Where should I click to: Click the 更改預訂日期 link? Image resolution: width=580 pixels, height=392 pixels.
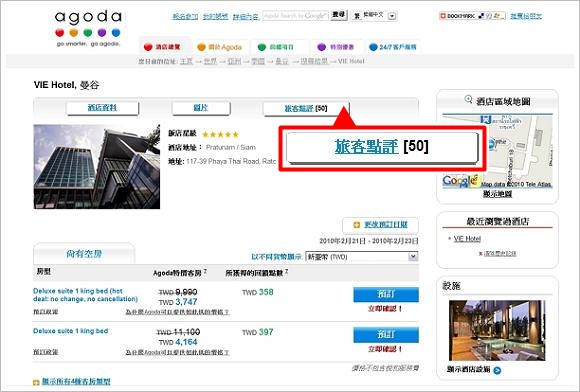[386, 224]
